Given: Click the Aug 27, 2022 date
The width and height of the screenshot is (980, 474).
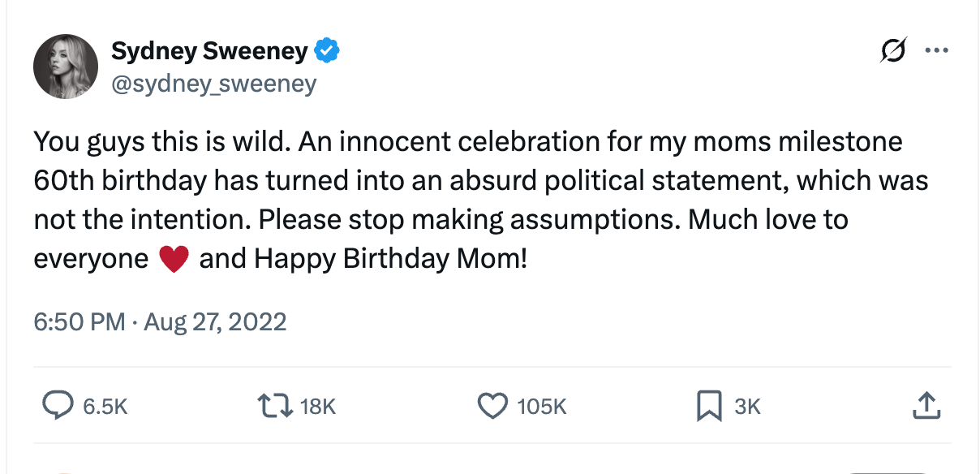Looking at the screenshot, I should (x=215, y=322).
